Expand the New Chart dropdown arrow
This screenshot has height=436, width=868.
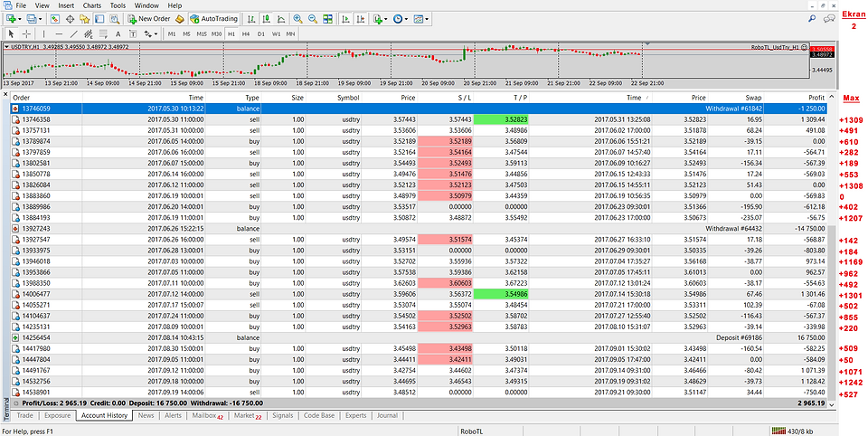pos(20,19)
